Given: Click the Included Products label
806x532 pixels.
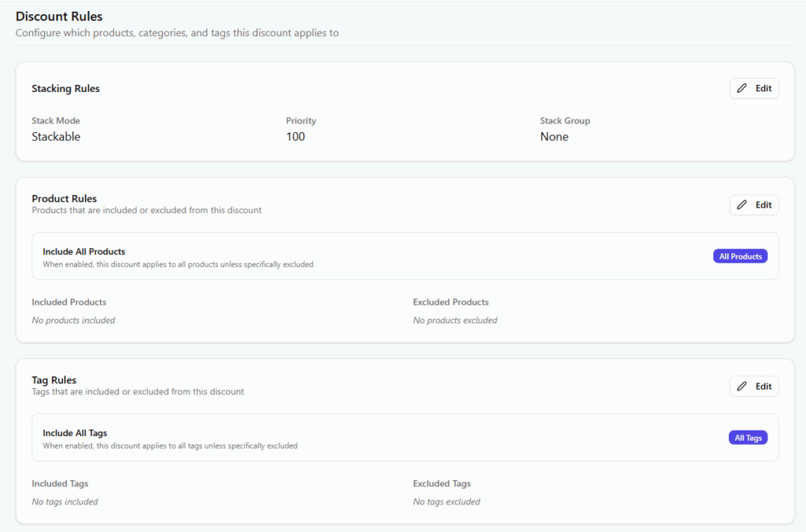Looking at the screenshot, I should click(68, 302).
